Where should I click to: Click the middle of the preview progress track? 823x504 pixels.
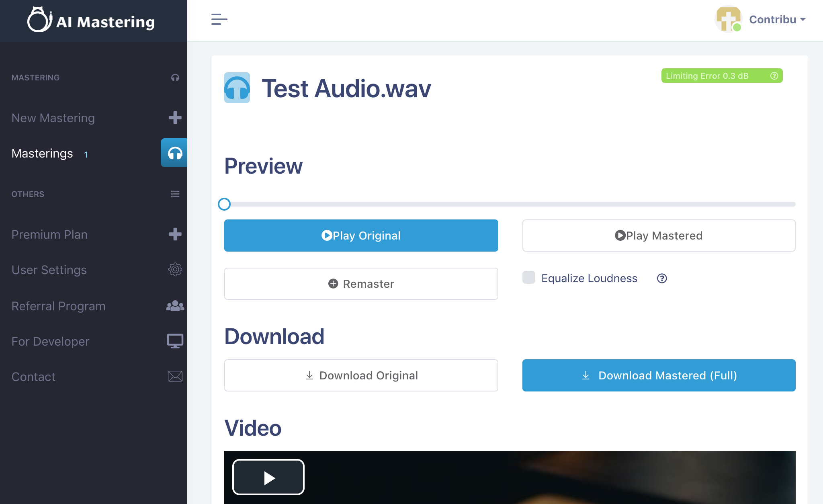coord(510,204)
